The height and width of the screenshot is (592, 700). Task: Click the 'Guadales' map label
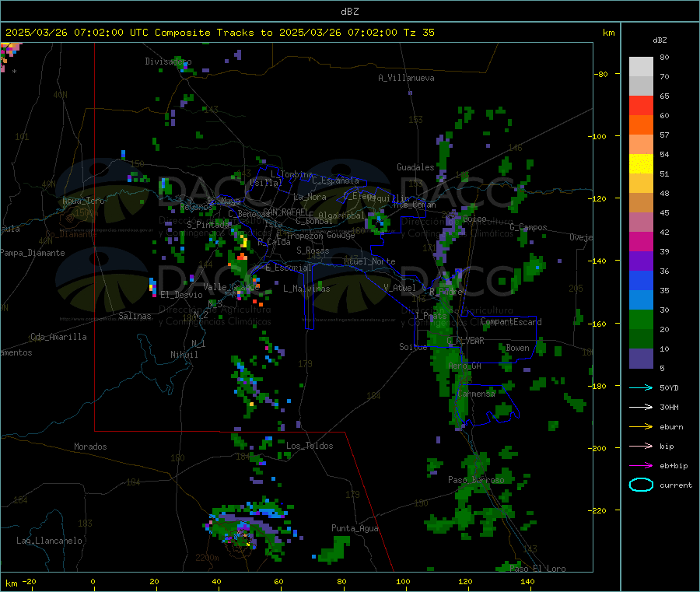(x=415, y=167)
